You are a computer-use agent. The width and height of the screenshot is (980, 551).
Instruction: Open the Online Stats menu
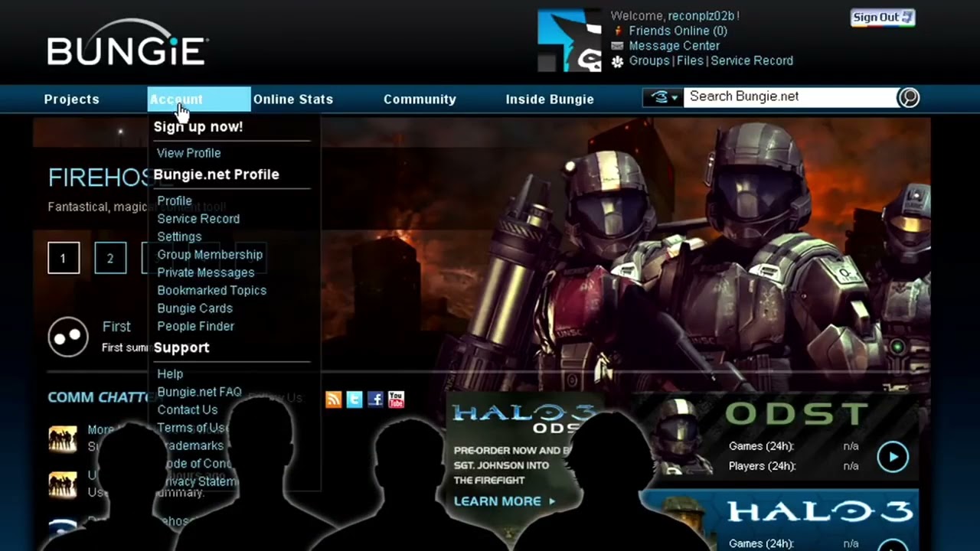pyautogui.click(x=293, y=99)
